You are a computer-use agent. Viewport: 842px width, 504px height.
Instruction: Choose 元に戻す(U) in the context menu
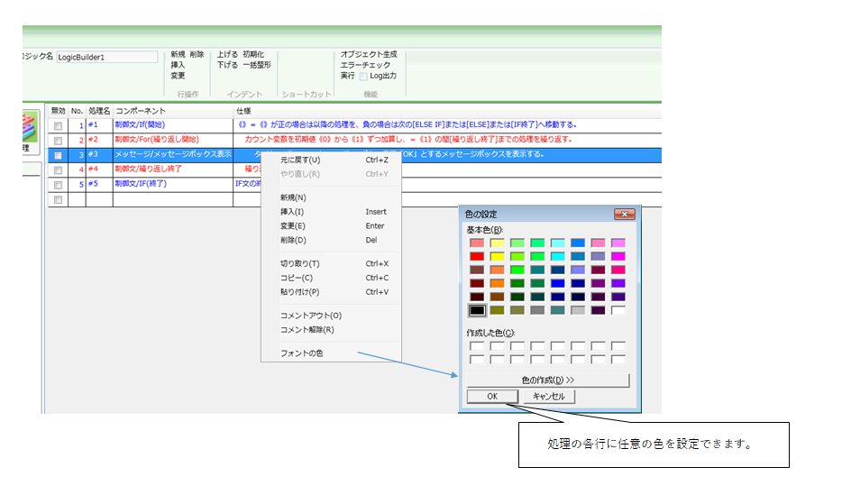click(x=332, y=160)
